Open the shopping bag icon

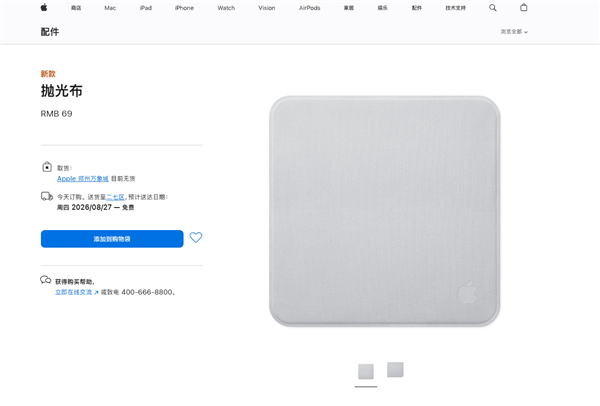(524, 8)
